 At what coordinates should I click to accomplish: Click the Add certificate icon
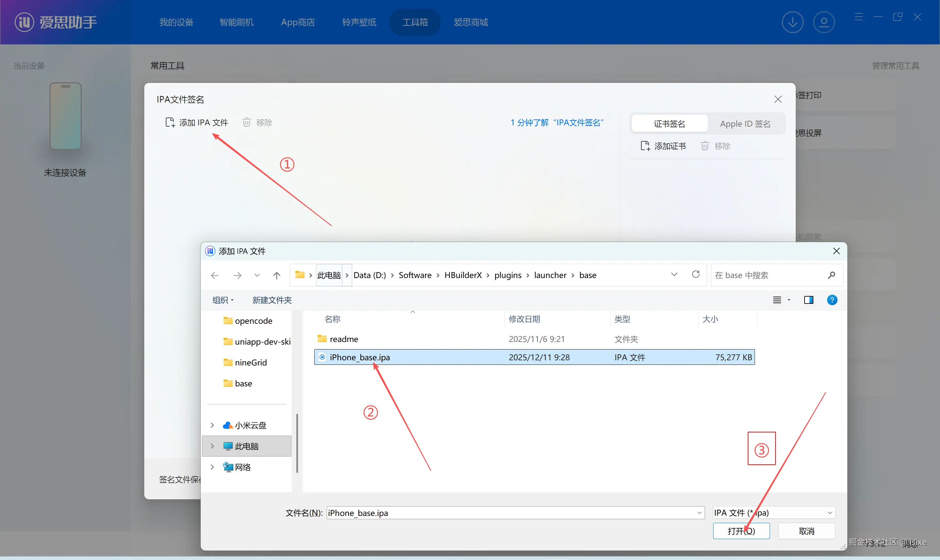click(x=645, y=146)
